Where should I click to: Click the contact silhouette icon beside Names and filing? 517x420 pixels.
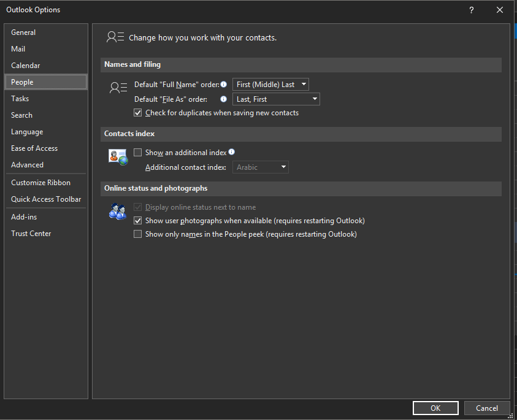pyautogui.click(x=118, y=88)
